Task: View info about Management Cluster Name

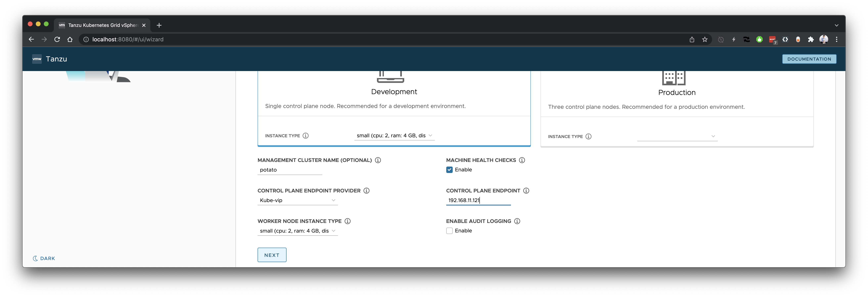Action: point(378,160)
